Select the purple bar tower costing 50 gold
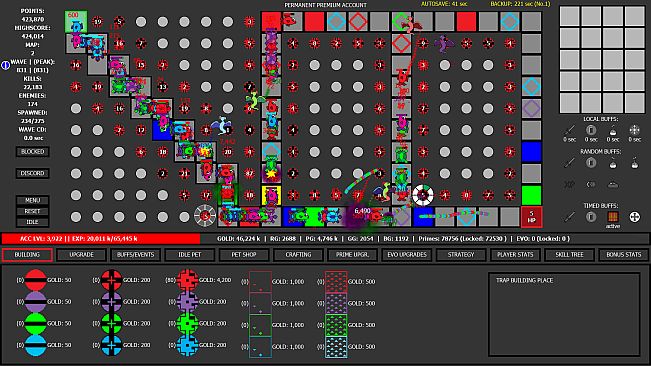This screenshot has width=651, height=366. [x=35, y=302]
